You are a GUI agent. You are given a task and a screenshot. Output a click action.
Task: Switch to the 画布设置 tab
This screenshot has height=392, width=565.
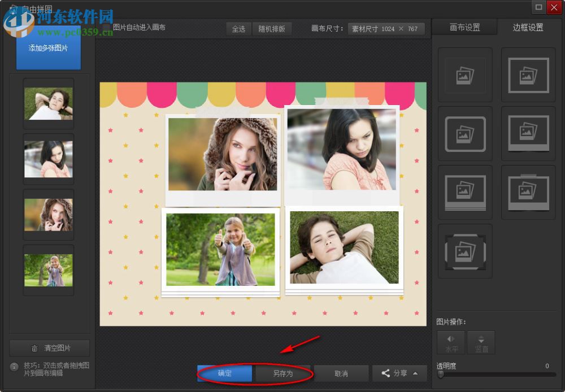[x=464, y=27]
